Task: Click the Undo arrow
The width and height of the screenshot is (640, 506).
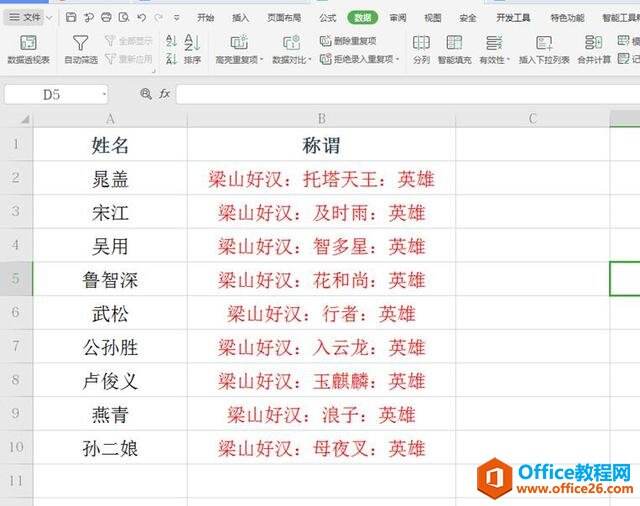Action: click(141, 17)
